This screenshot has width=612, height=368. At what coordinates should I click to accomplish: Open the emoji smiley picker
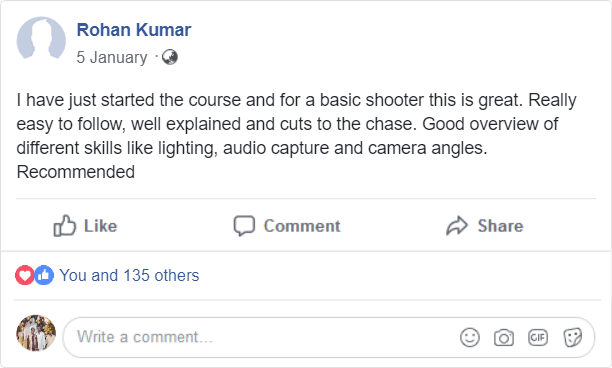coord(470,337)
